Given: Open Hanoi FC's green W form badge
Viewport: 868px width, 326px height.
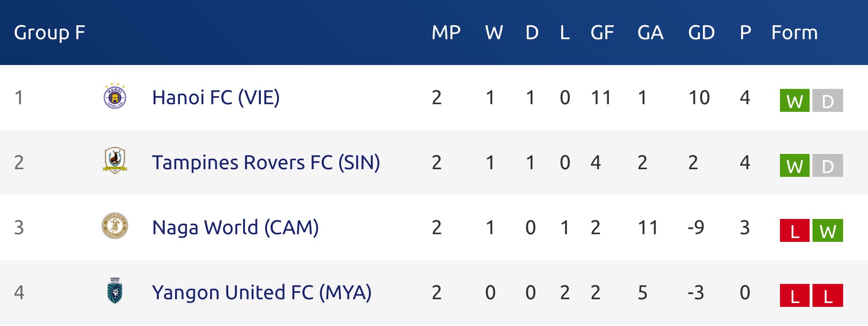Looking at the screenshot, I should pos(794,100).
